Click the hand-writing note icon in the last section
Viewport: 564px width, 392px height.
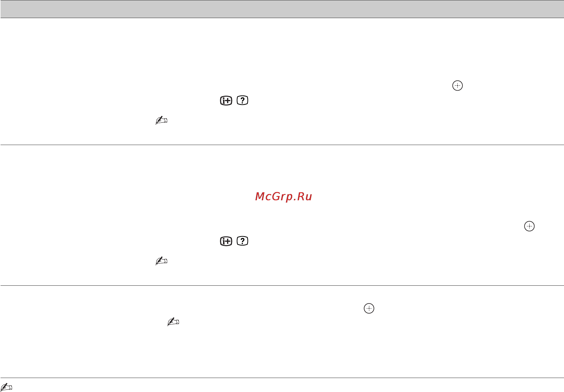pyautogui.click(x=173, y=322)
